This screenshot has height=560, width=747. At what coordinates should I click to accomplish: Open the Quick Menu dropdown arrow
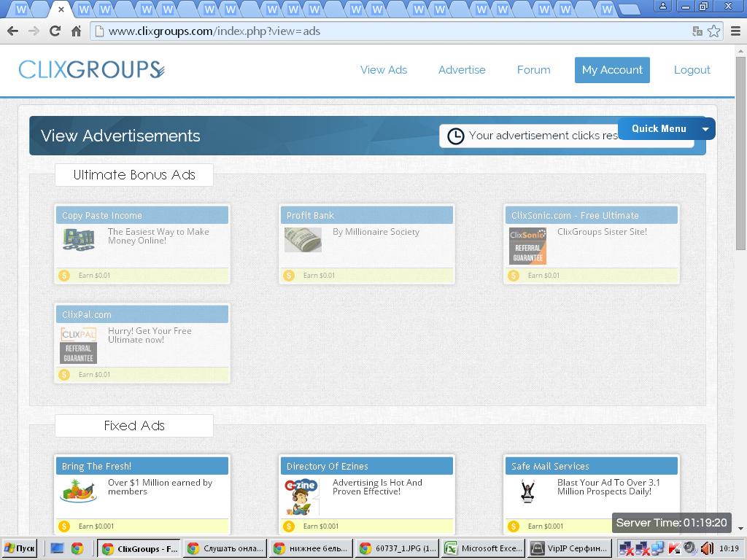coord(705,129)
